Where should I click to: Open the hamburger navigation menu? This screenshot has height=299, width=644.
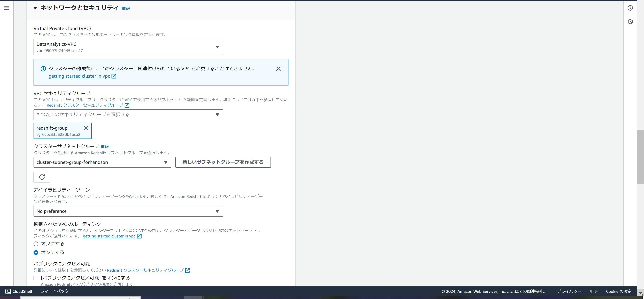coord(7,8)
